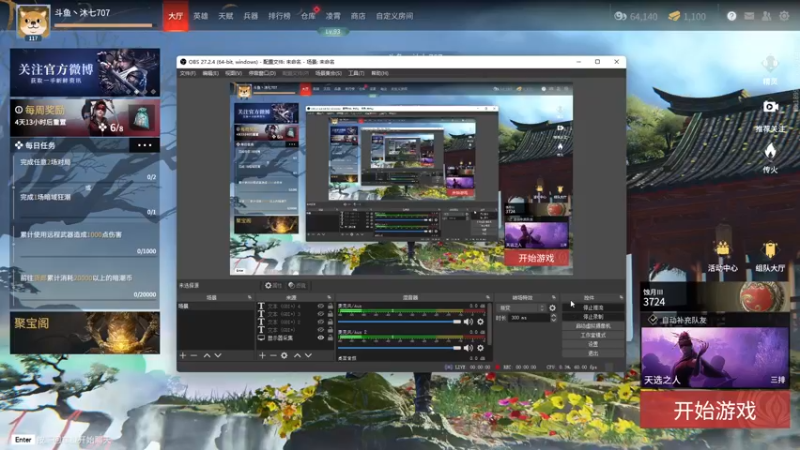The image size is (800, 450).
Task: Toggle lock on 文本 (GDI+) 4 source
Action: point(330,307)
